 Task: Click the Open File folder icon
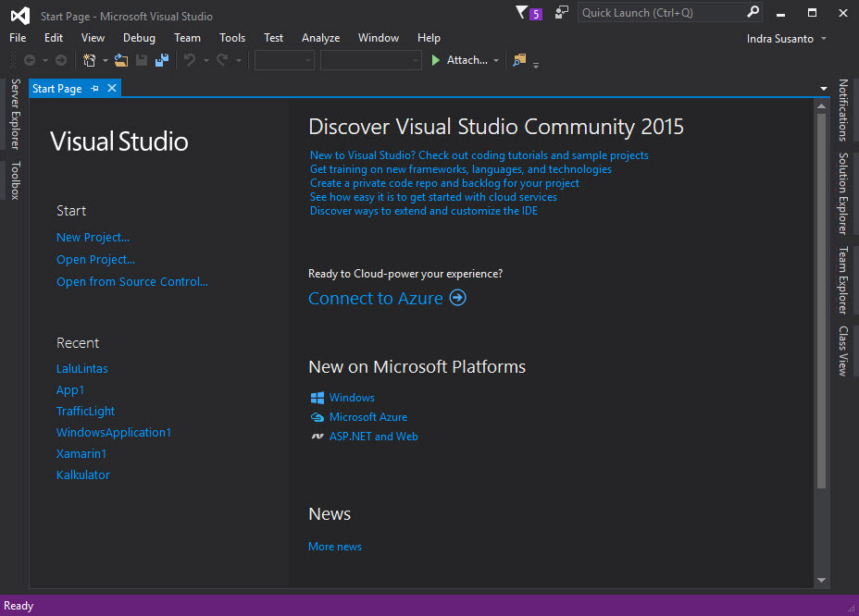(x=120, y=60)
